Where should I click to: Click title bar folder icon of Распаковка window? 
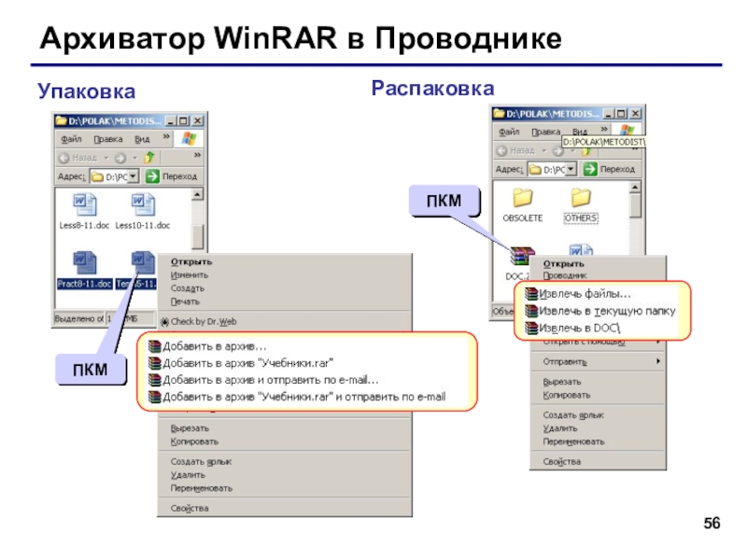click(499, 113)
